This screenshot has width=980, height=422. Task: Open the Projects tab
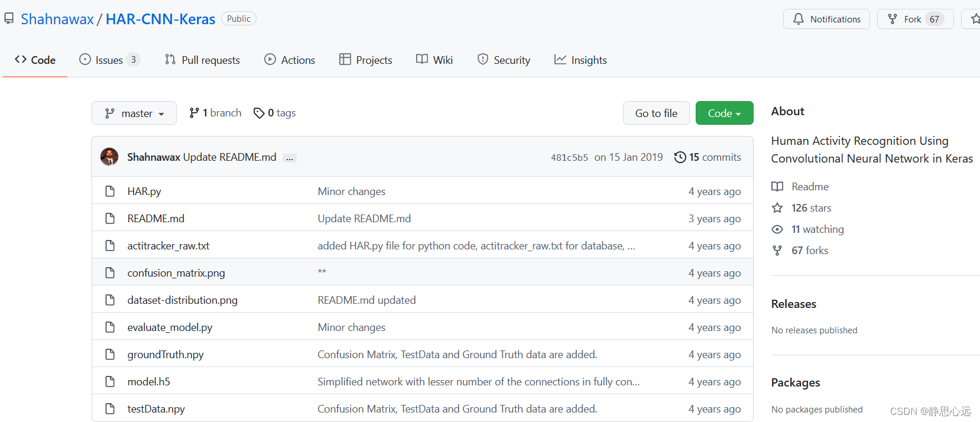click(x=366, y=60)
